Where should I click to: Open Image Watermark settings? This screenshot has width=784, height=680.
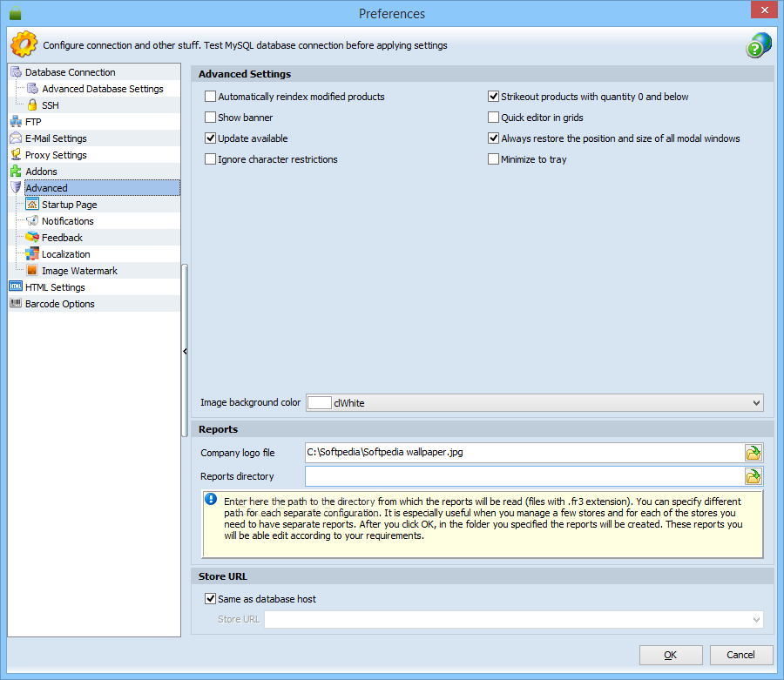tap(79, 270)
